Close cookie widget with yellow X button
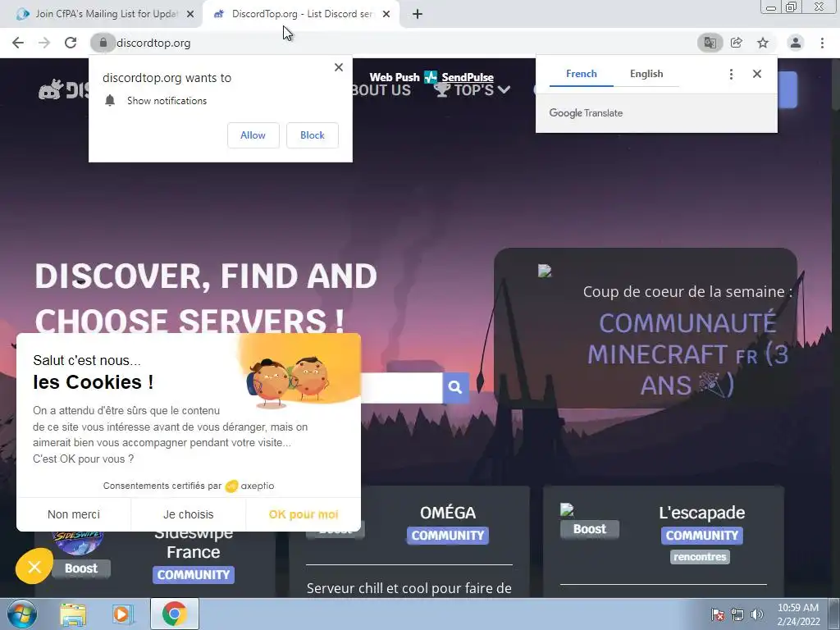This screenshot has width=840, height=630. tap(34, 566)
